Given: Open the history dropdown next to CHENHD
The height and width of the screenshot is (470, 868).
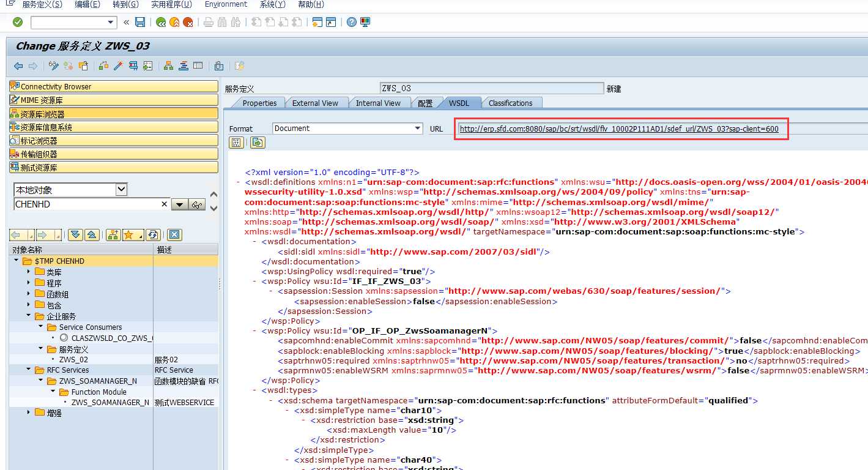Looking at the screenshot, I should pos(179,204).
